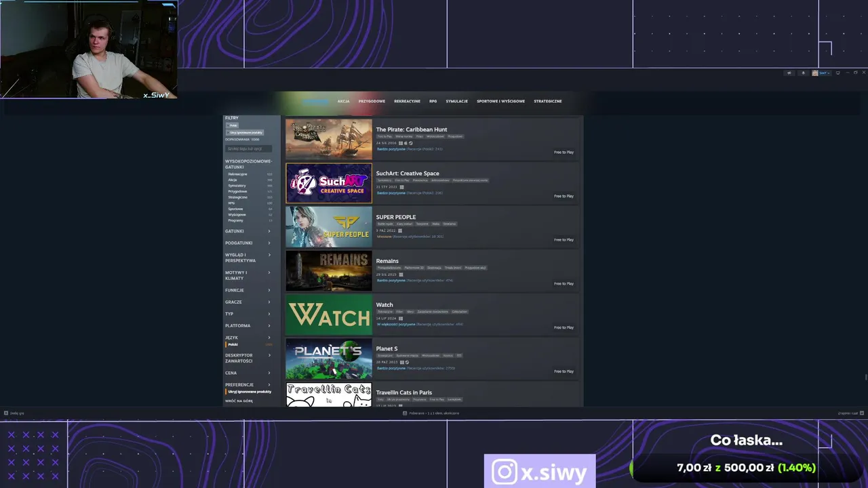868x488 pixels.
Task: Click Free to Play on Planet S row
Action: pyautogui.click(x=564, y=371)
